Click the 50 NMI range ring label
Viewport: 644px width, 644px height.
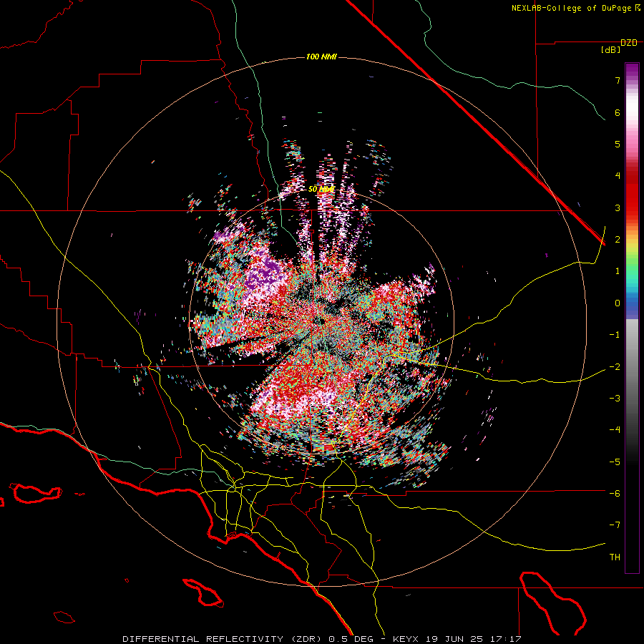pyautogui.click(x=321, y=190)
